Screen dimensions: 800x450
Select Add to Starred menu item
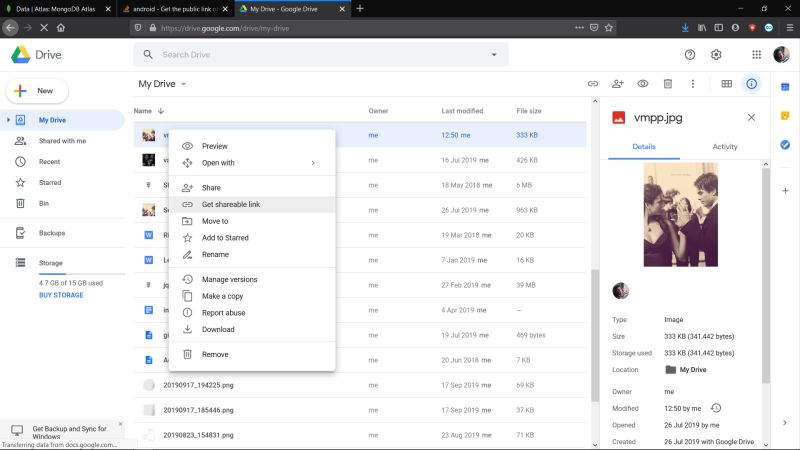coord(252,238)
